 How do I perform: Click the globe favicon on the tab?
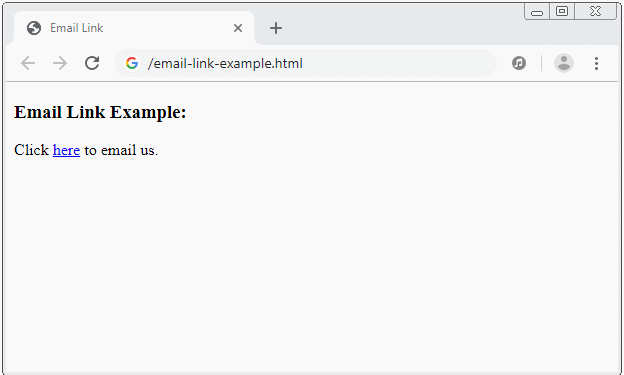(x=34, y=28)
